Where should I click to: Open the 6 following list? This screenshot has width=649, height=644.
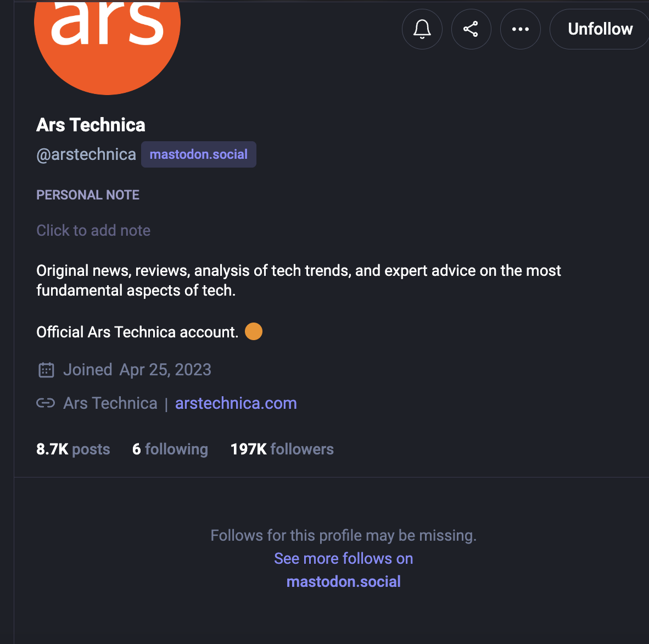[170, 449]
